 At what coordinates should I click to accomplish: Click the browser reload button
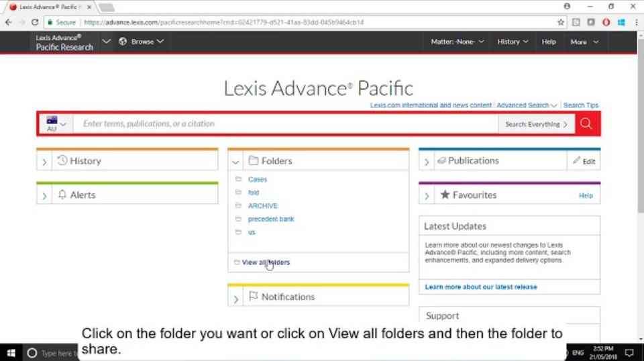pyautogui.click(x=35, y=22)
